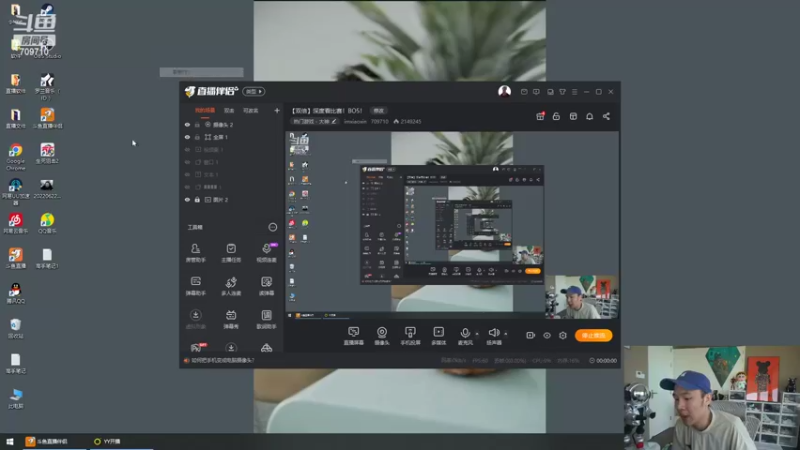The image size is (800, 450).
Task: Click the preview eye icon in bottom bar
Action: (547, 335)
